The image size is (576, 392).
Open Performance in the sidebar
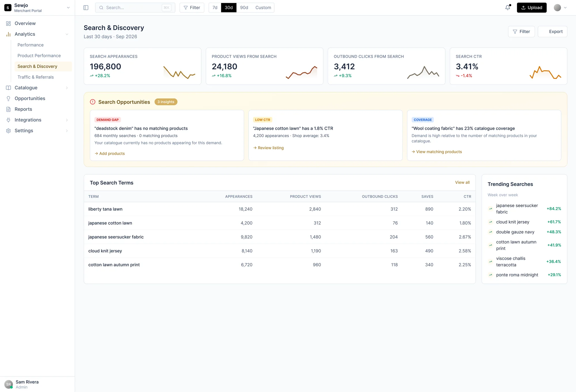point(43,45)
